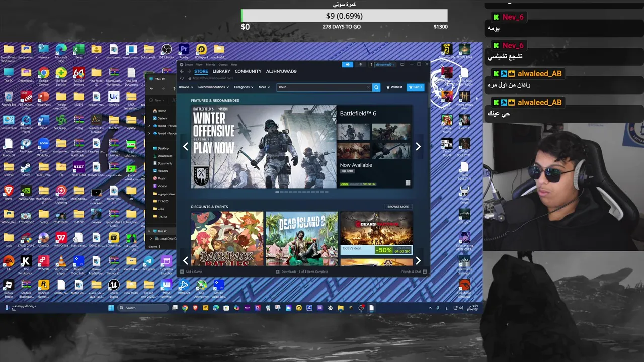Open the Categories dropdown in Steam
Viewport: 644px width, 362px height.
[244, 87]
